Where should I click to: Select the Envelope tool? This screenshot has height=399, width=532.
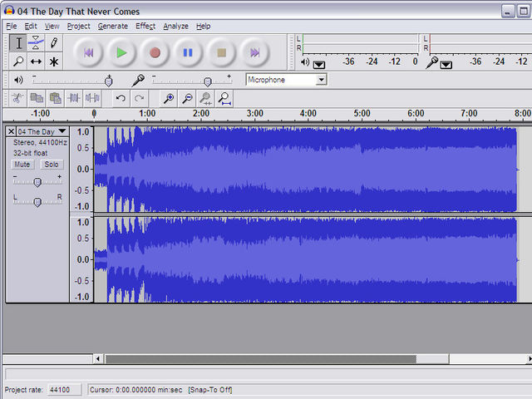(x=36, y=43)
